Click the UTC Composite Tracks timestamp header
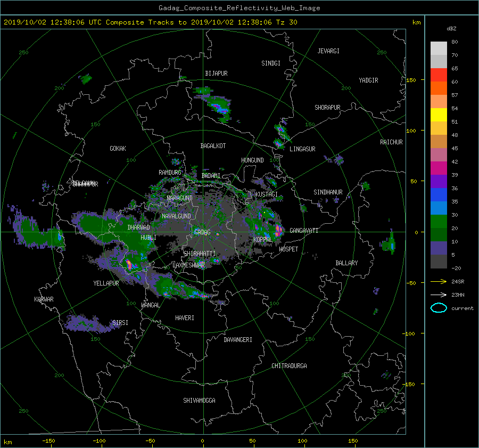The image size is (479, 448). [150, 22]
